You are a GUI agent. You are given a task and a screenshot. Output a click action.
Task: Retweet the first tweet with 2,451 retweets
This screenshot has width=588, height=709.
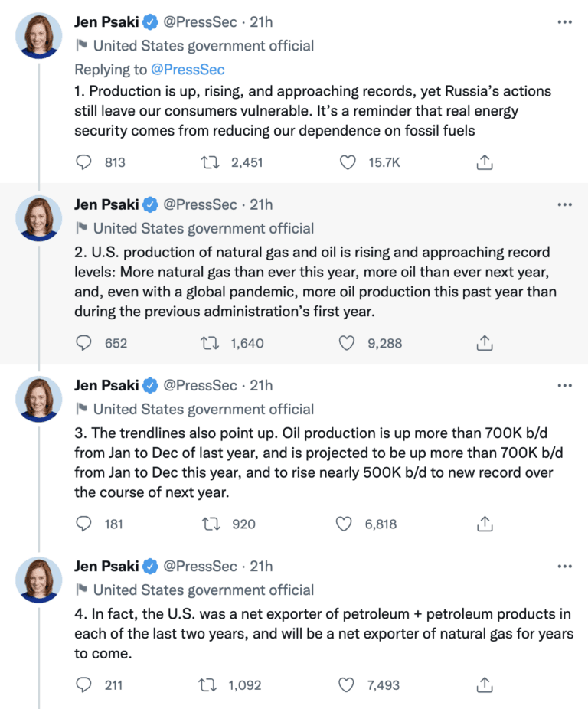click(210, 162)
